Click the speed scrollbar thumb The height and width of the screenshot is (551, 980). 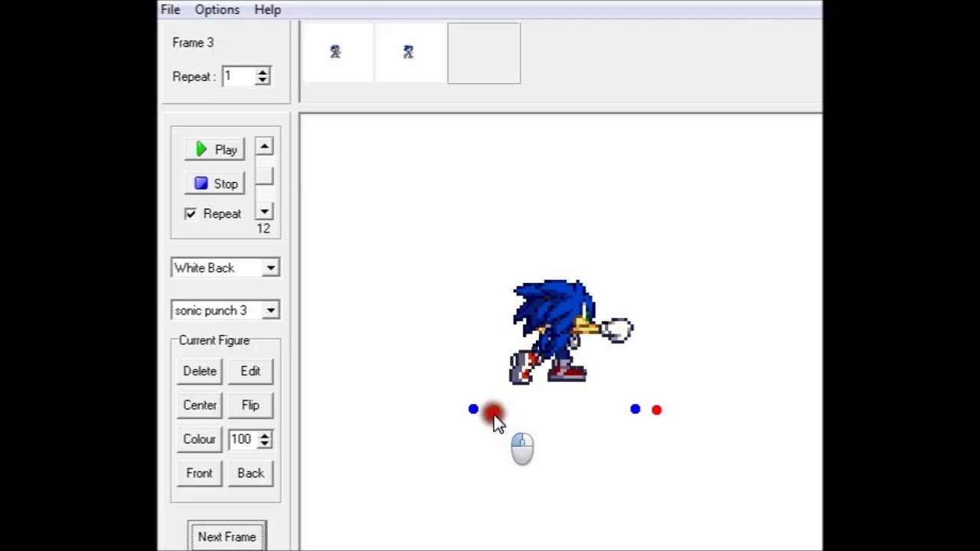point(264,177)
